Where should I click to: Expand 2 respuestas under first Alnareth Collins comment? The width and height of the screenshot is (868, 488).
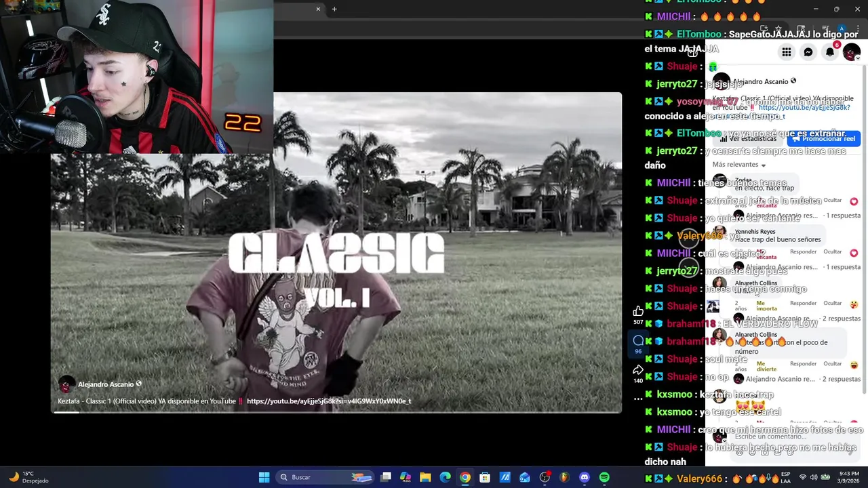click(x=842, y=319)
